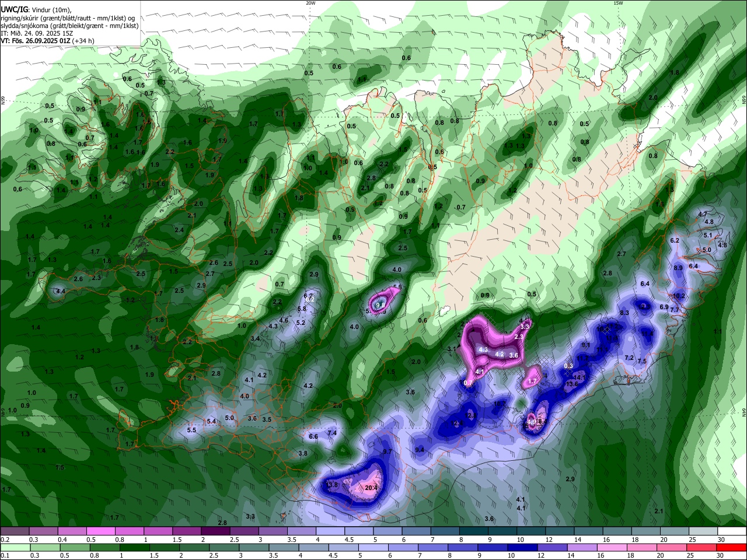Screen dimensions: 747x560
Task: Click the 7.7 precipitation value on the map
Action: tap(675, 310)
